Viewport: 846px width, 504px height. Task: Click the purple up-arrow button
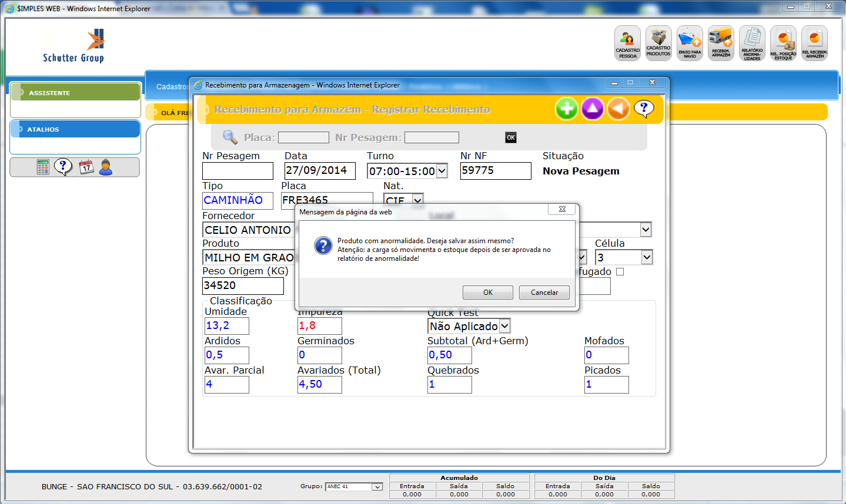point(593,109)
